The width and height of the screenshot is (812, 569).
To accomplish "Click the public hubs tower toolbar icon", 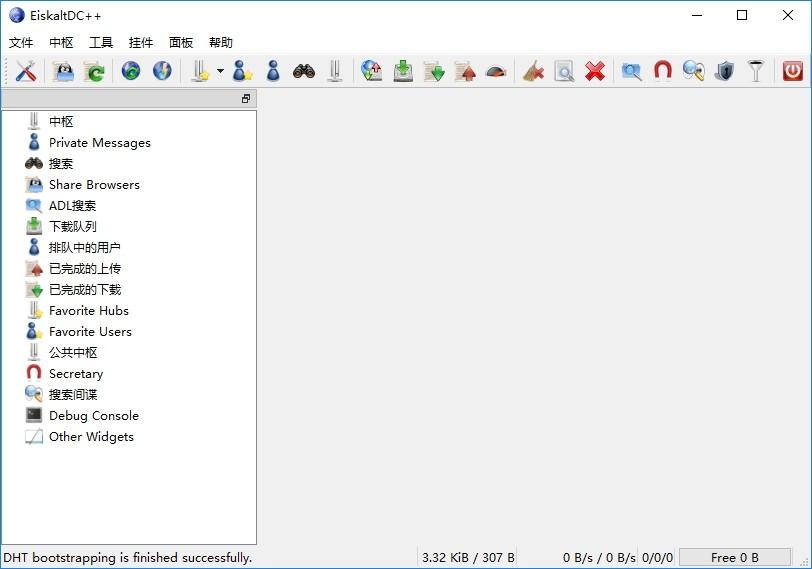I will tap(335, 71).
